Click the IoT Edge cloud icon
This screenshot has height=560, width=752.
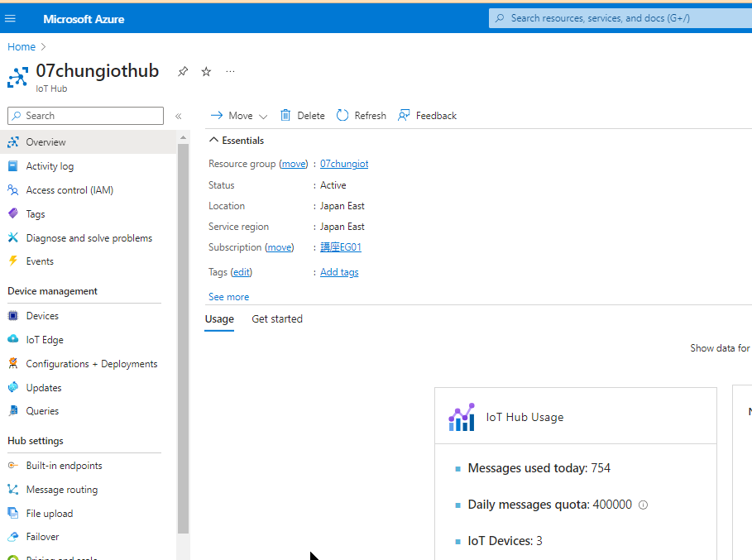pos(13,339)
